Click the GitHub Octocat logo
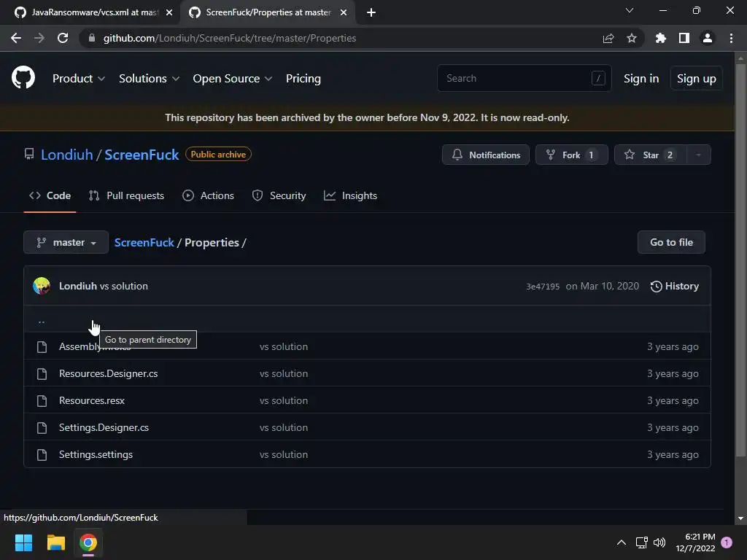This screenshot has height=560, width=747. click(x=23, y=77)
